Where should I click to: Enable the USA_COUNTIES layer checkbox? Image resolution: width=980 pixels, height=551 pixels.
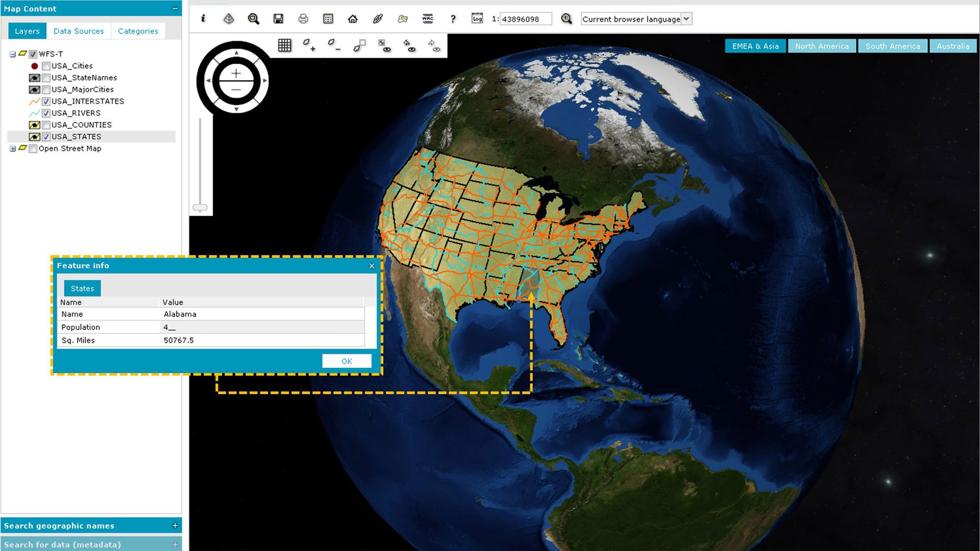(46, 125)
